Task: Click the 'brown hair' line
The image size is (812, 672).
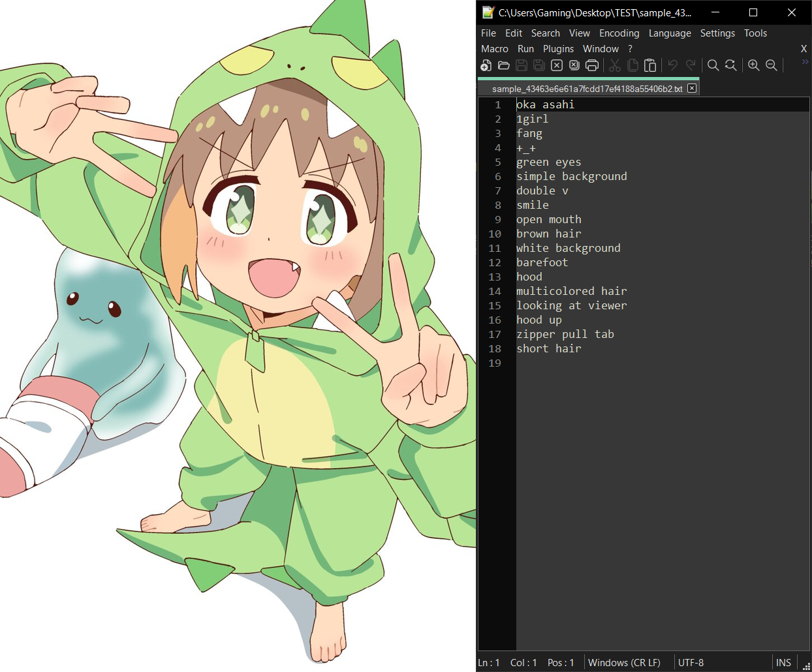Action: coord(549,234)
